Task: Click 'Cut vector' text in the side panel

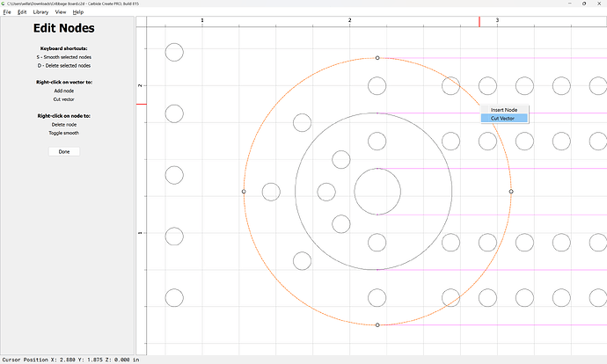Action: pyautogui.click(x=64, y=99)
